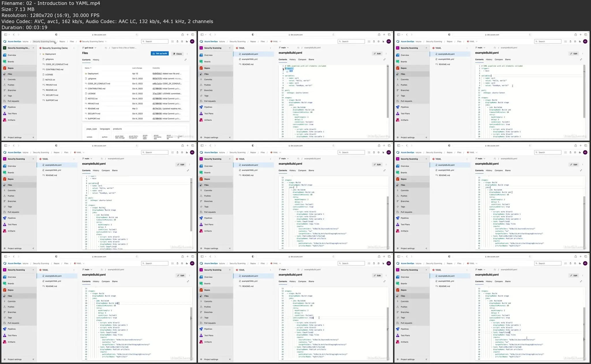This screenshot has height=364, width=591.
Task: Select Compare tab in highlighted-trigger code frame
Action: pyautogui.click(x=302, y=59)
